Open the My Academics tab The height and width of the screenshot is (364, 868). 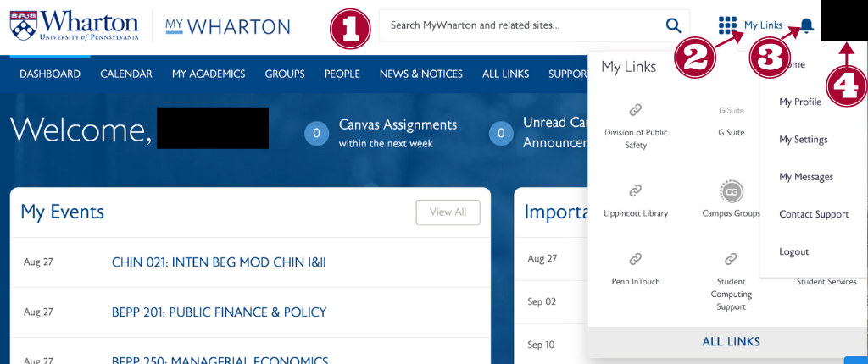209,74
